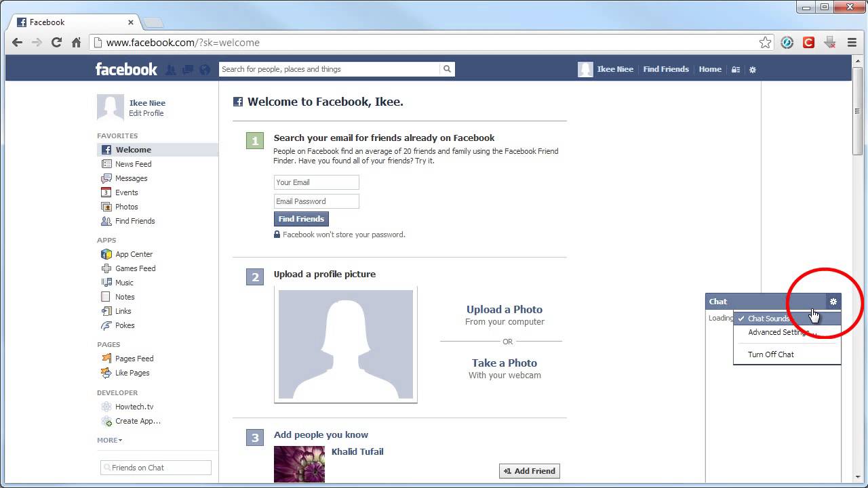The height and width of the screenshot is (488, 868).
Task: Click the Chat options gear icon
Action: 833,302
